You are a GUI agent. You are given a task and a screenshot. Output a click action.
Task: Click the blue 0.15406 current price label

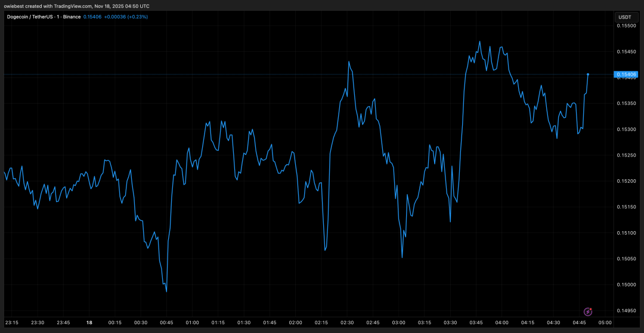pos(626,74)
